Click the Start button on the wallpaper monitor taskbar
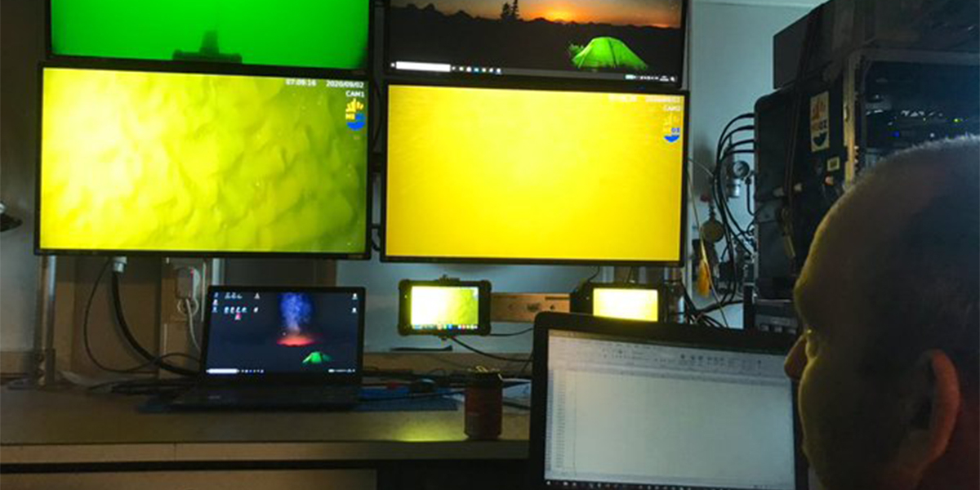The height and width of the screenshot is (490, 980). pos(393,65)
